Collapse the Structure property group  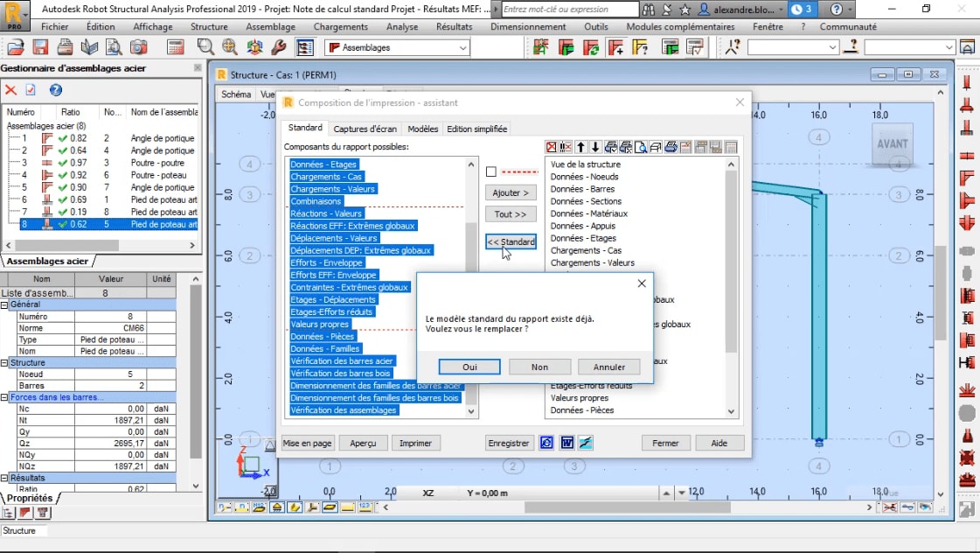[x=4, y=363]
